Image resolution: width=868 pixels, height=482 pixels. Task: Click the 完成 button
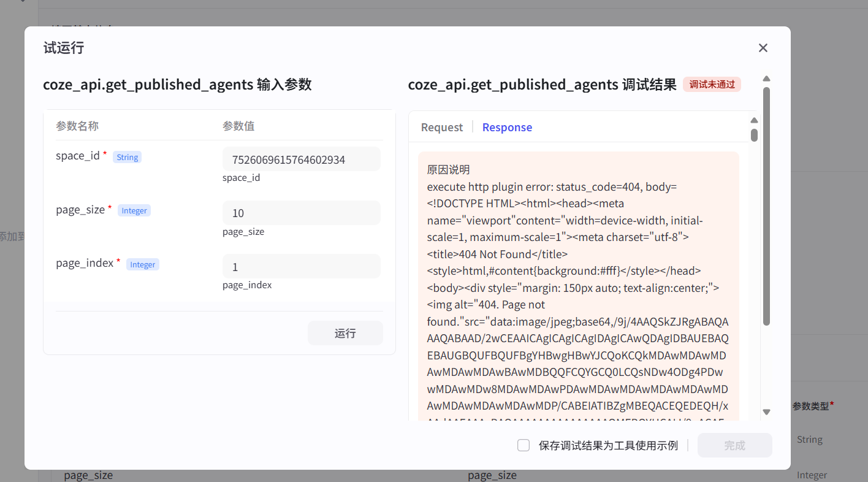tap(734, 445)
